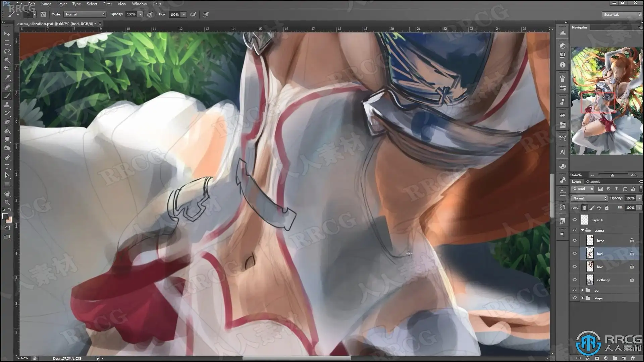Select the Zoom tool
This screenshot has width=644, height=362.
click(7, 202)
